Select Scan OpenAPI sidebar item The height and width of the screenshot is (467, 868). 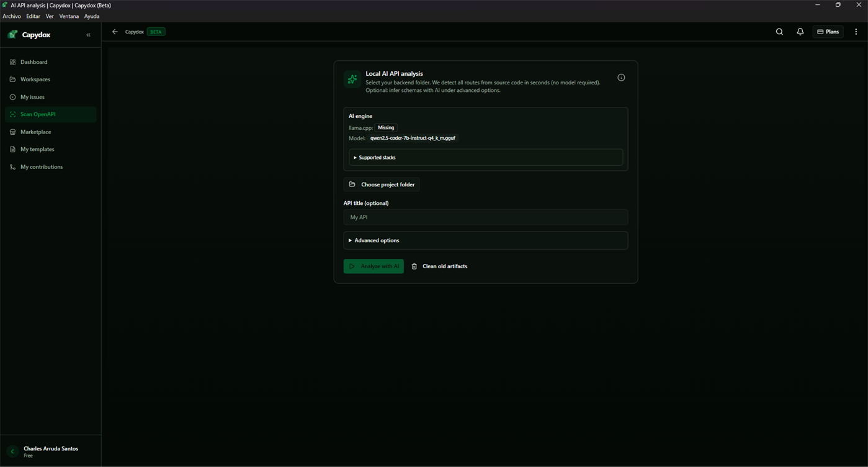click(x=50, y=114)
